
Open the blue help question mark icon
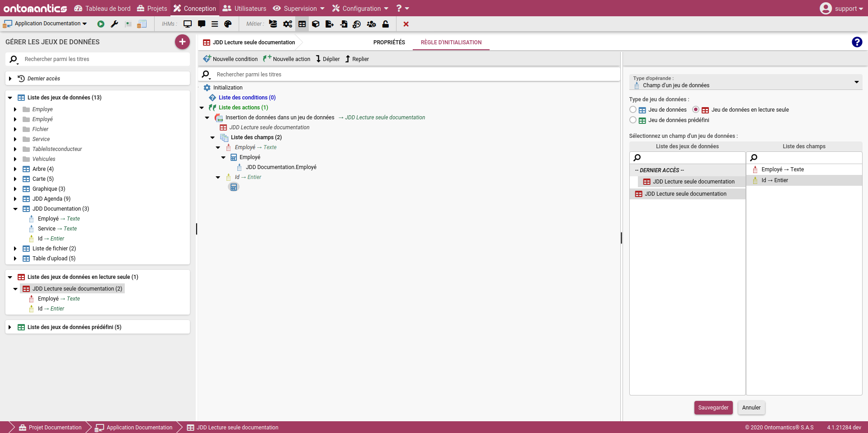click(x=857, y=42)
